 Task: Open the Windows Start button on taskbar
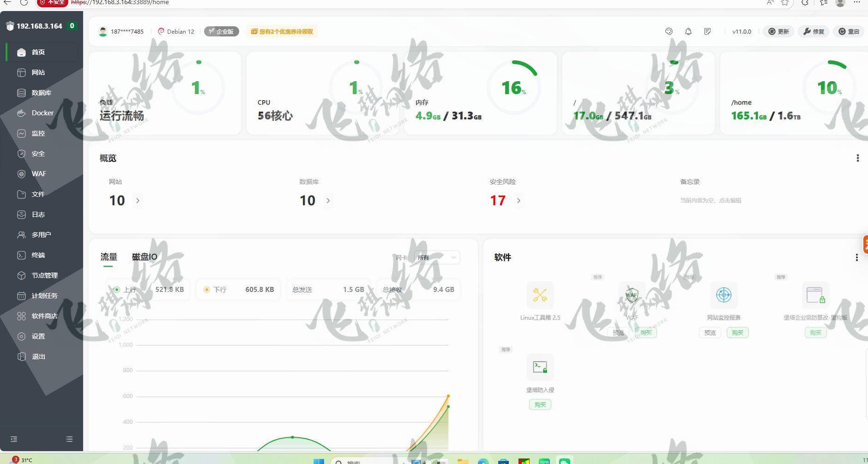(319, 461)
